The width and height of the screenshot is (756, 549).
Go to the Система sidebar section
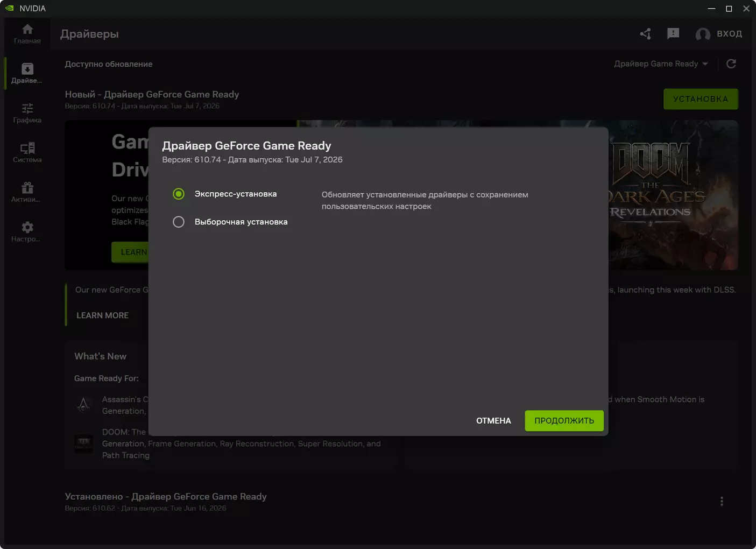pyautogui.click(x=27, y=153)
